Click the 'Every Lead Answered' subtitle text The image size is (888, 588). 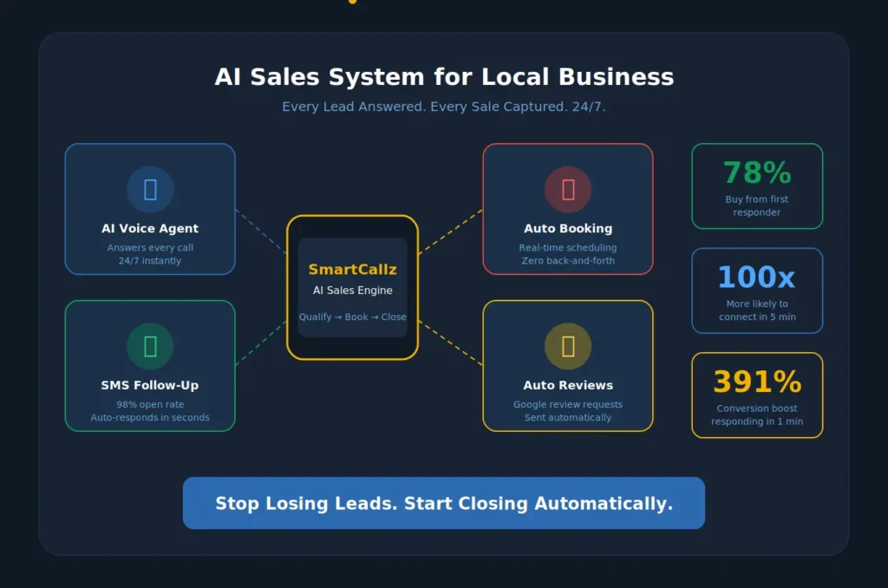coord(444,107)
